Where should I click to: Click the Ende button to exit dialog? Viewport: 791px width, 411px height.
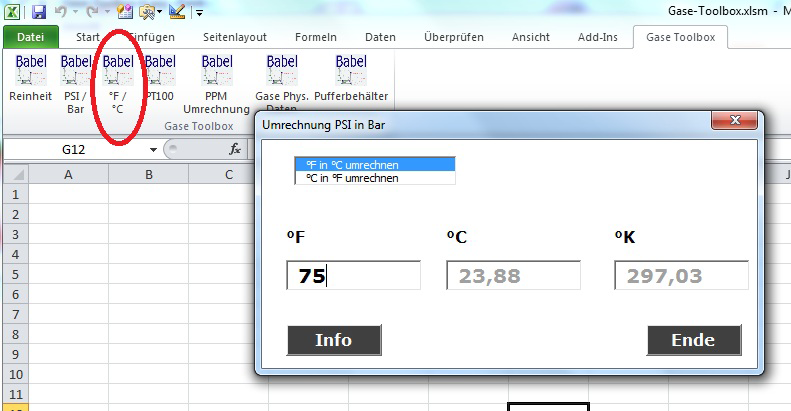tap(693, 340)
